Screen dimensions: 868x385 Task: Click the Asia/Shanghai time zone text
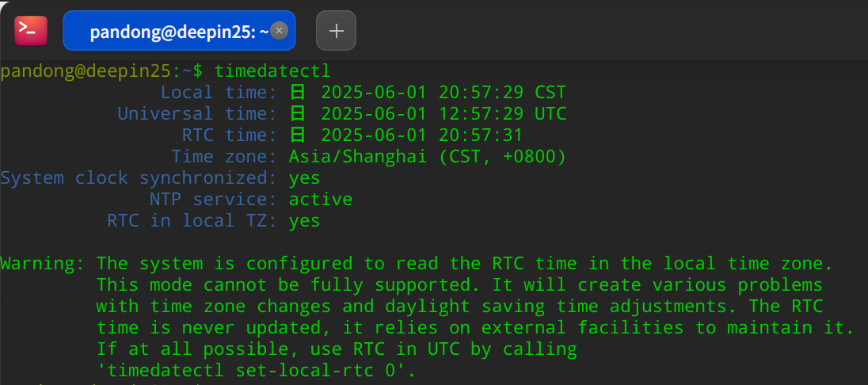[x=358, y=157]
